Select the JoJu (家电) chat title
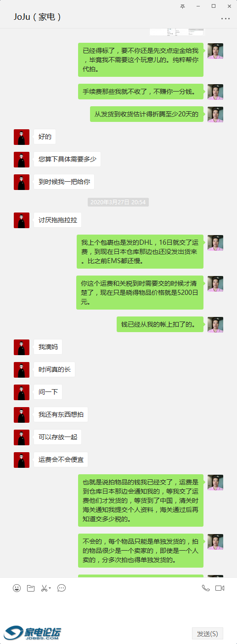The image size is (237, 644). point(37,17)
